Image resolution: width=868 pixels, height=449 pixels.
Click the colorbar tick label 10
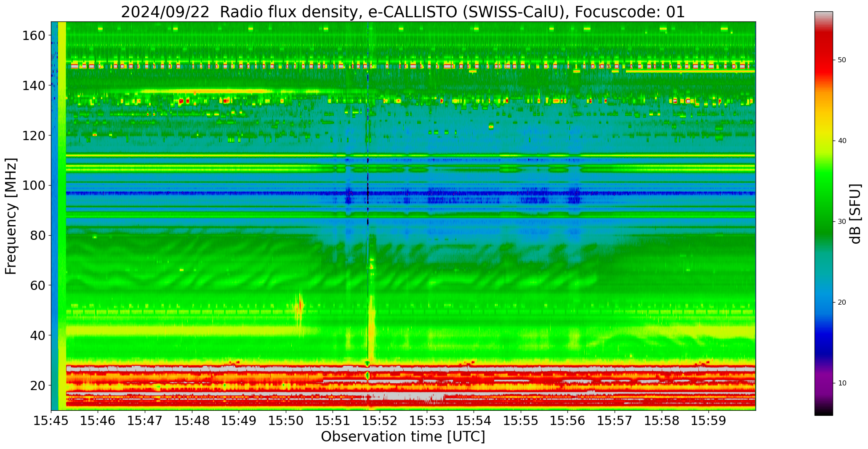(x=841, y=383)
